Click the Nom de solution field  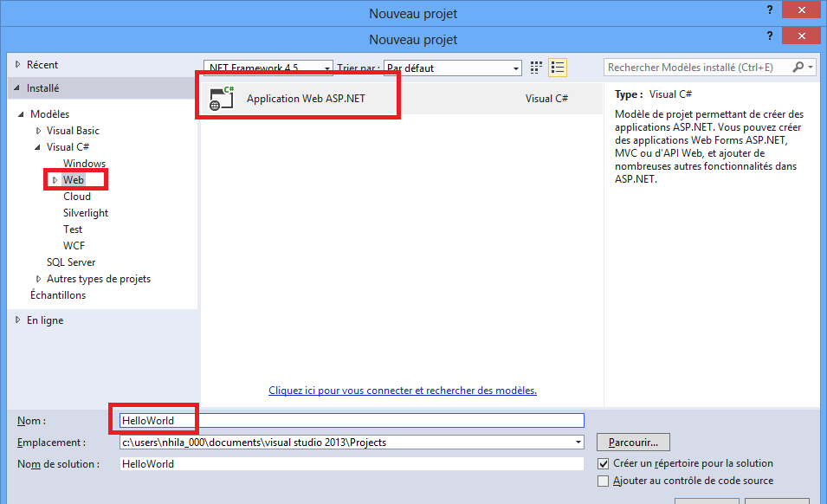point(352,464)
